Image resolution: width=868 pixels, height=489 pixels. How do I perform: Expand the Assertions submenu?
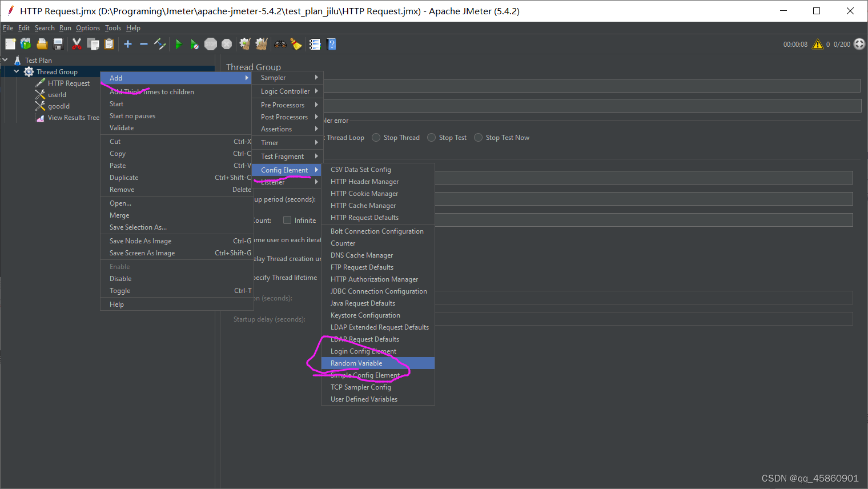(288, 129)
